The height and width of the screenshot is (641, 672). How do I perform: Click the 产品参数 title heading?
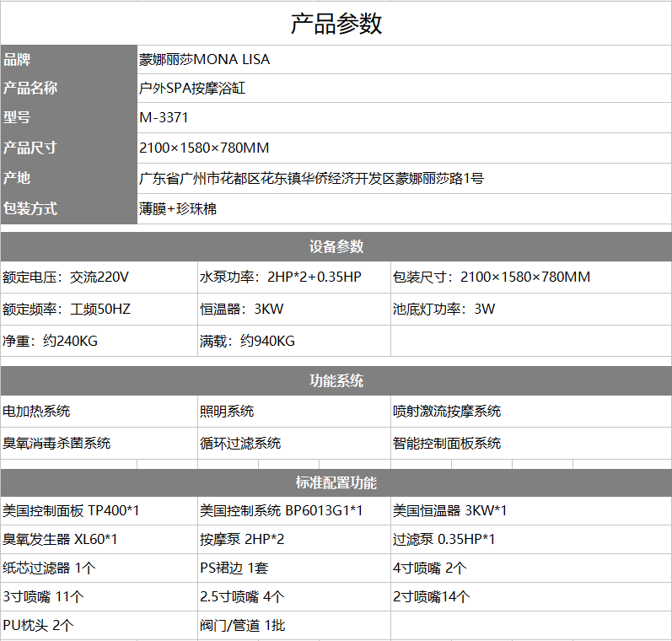tap(336, 24)
